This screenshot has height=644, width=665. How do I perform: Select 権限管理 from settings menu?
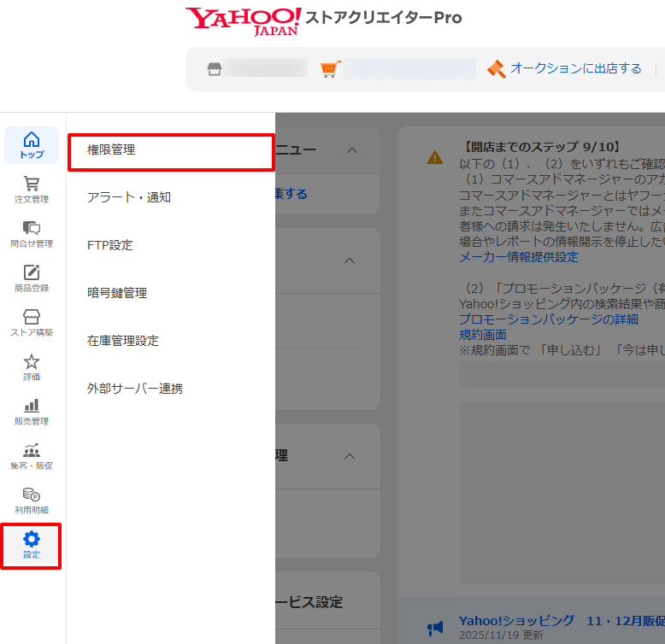pos(111,150)
